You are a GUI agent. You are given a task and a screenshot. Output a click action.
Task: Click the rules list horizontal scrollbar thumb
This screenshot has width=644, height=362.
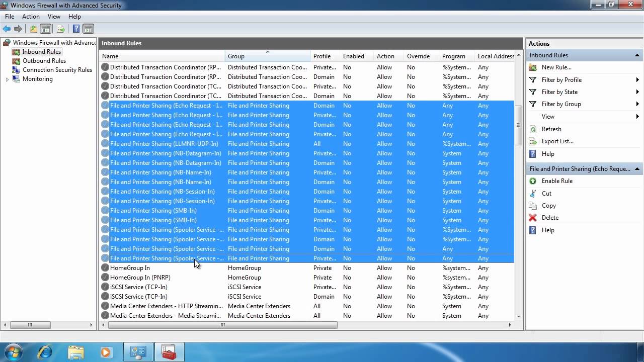pyautogui.click(x=222, y=325)
